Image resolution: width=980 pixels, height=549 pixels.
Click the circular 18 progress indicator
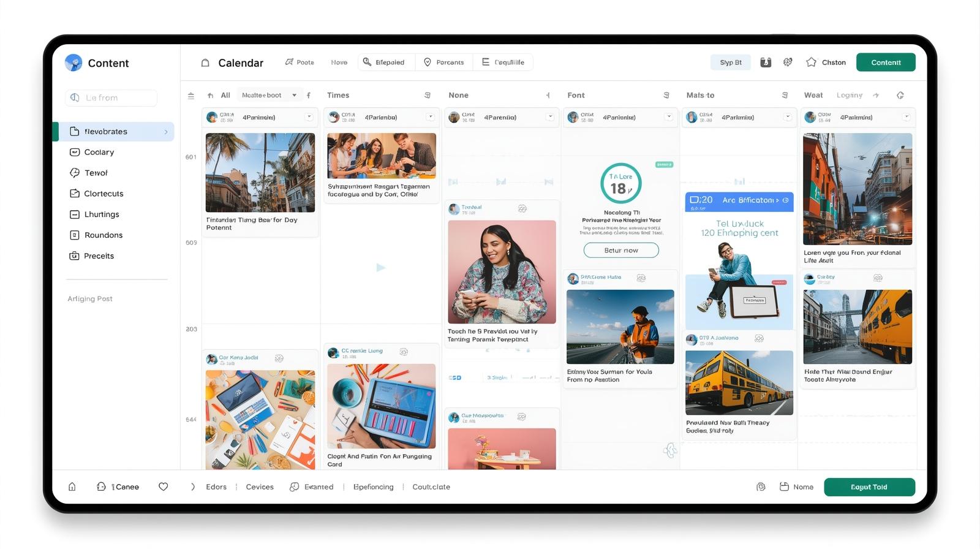(620, 184)
